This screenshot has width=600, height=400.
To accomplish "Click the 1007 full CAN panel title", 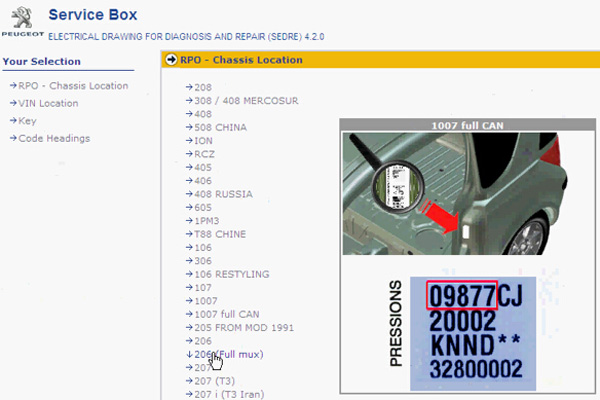I will [x=467, y=126].
